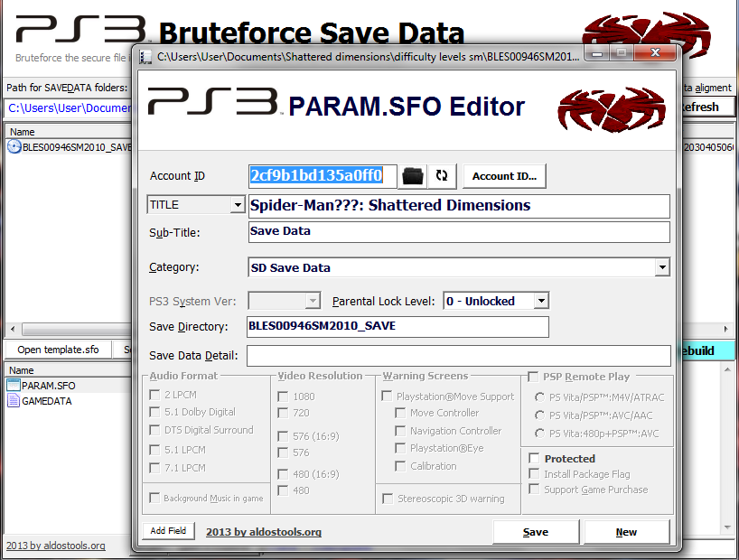The width and height of the screenshot is (739, 560).
Task: Enable 480 (16:9) resolution checkbox
Action: coord(283,473)
